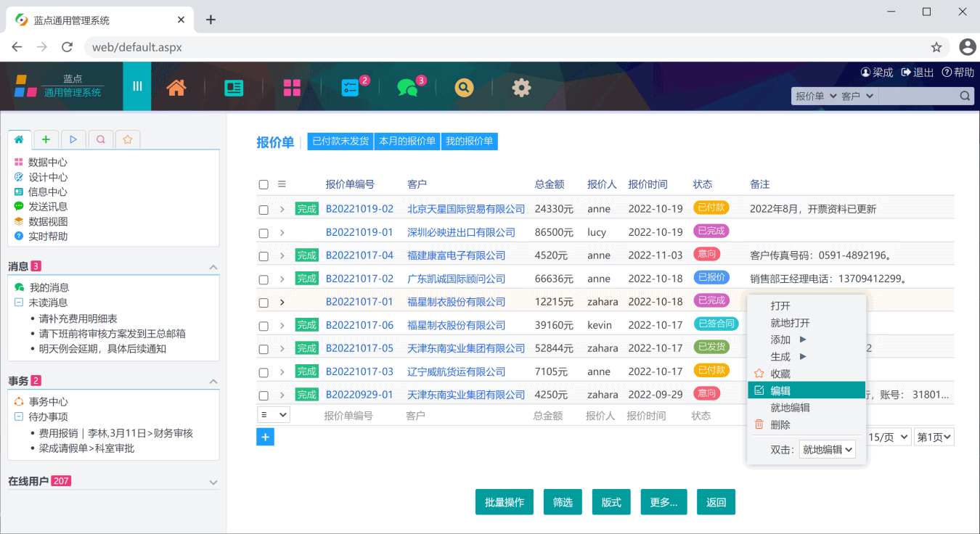This screenshot has width=980, height=534.
Task: Select 删除 in the context menu
Action: click(x=780, y=425)
